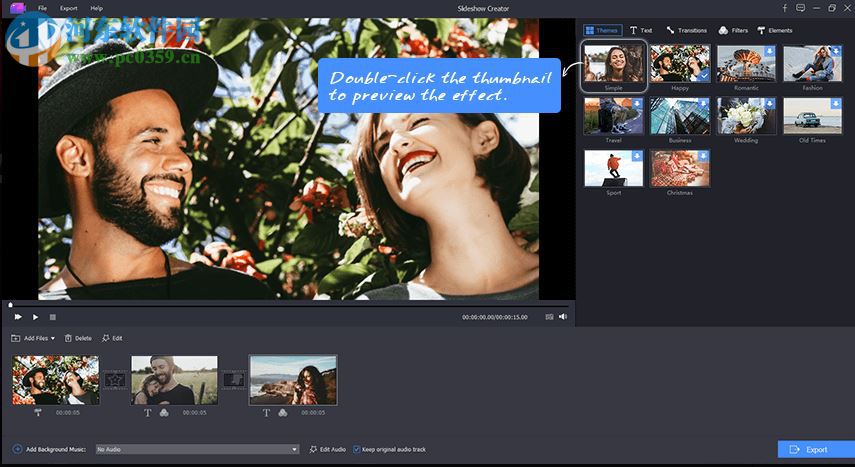Click the filter icon under second clip
Screen dimensions: 855x467
[x=164, y=413]
